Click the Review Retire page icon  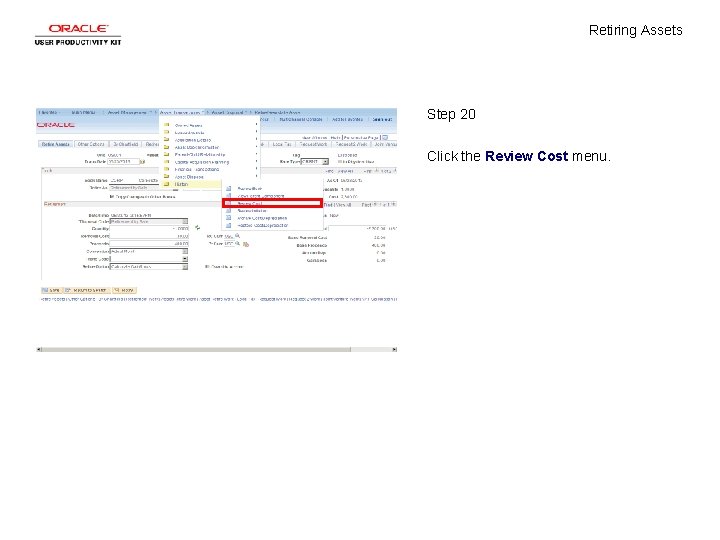tap(228, 211)
